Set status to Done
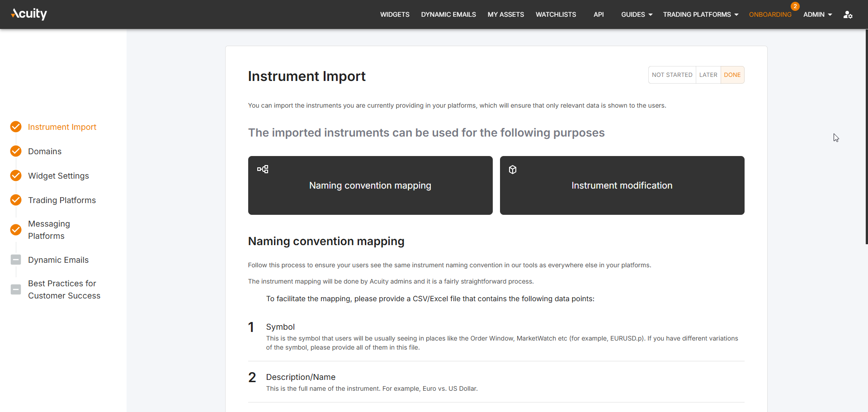 [x=732, y=75]
